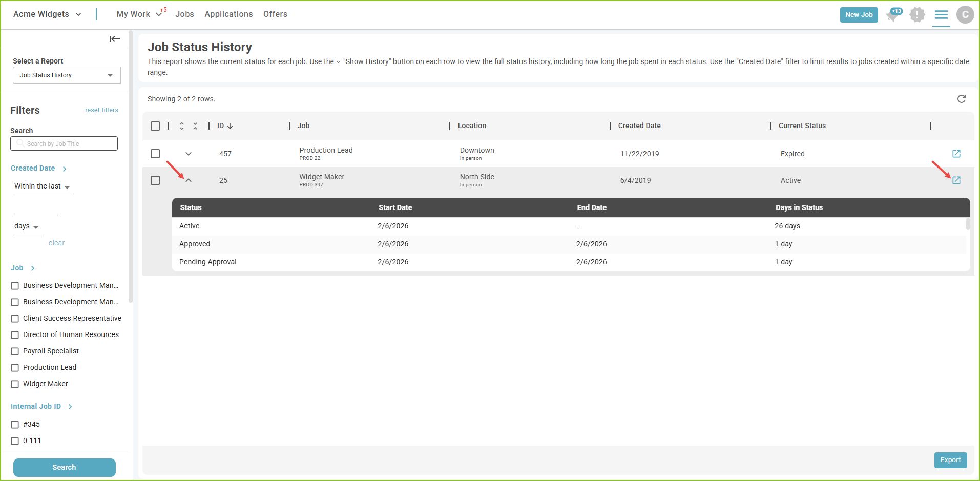Screen dimensions: 980x481
Task: Click the reset filters link
Action: coord(101,110)
